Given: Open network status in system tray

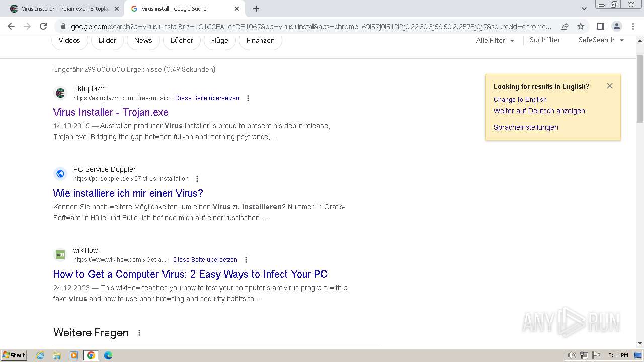Looking at the screenshot, I should coord(584,355).
